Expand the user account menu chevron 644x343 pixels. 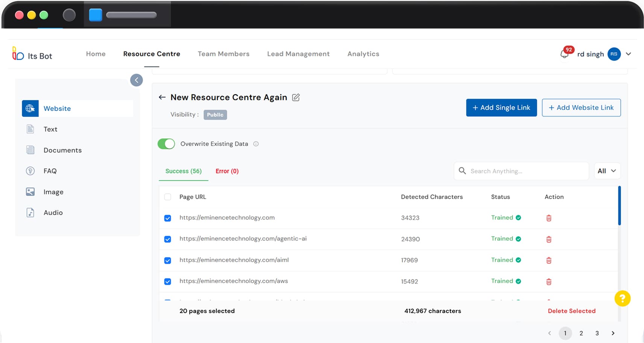pos(629,54)
